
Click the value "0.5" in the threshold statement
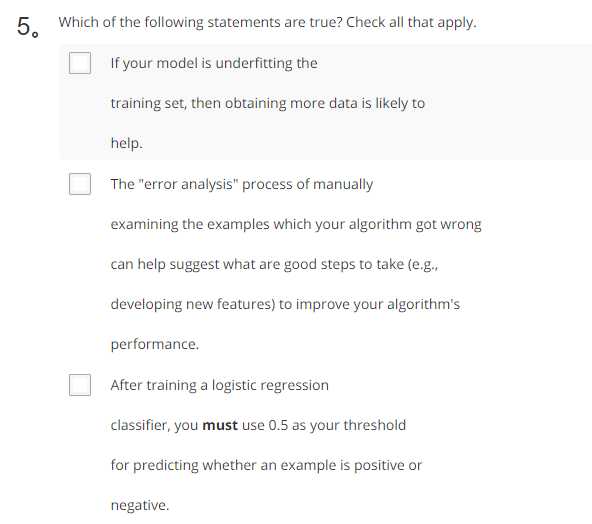pos(278,425)
